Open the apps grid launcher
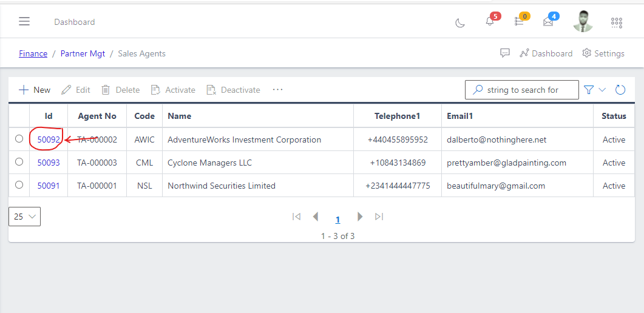 [617, 22]
